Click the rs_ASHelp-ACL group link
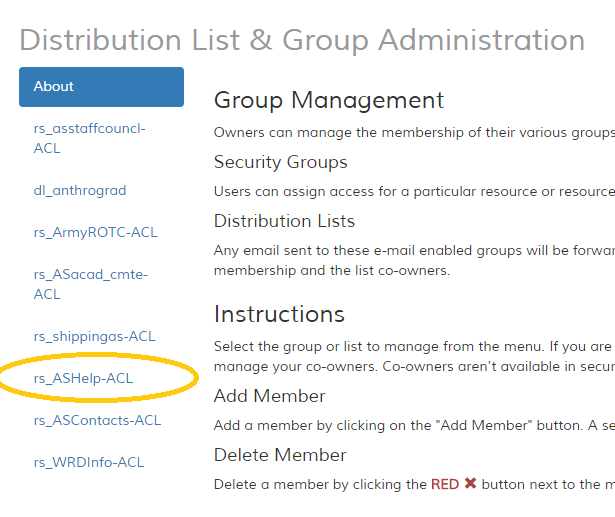This screenshot has height=517, width=615. (83, 379)
